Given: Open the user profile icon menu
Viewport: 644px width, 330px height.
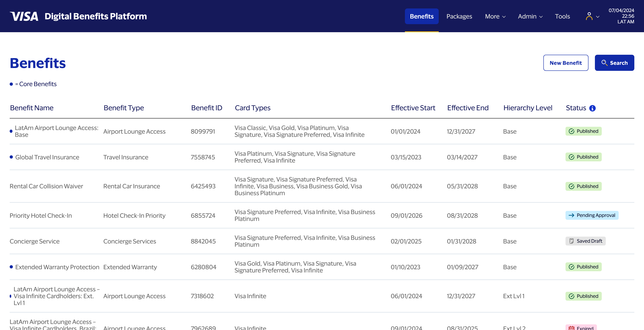Looking at the screenshot, I should [589, 16].
